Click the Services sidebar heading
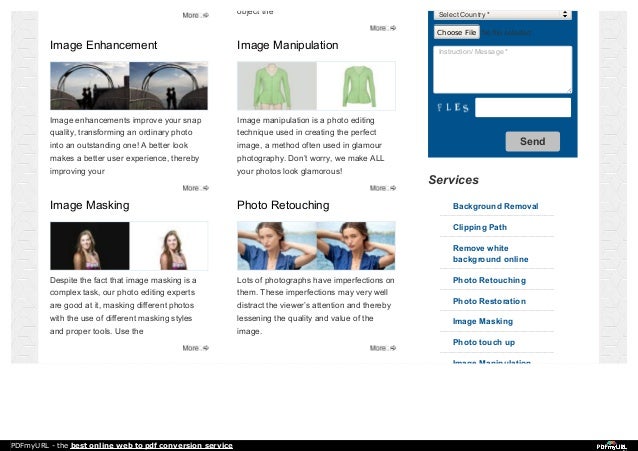 pos(454,180)
